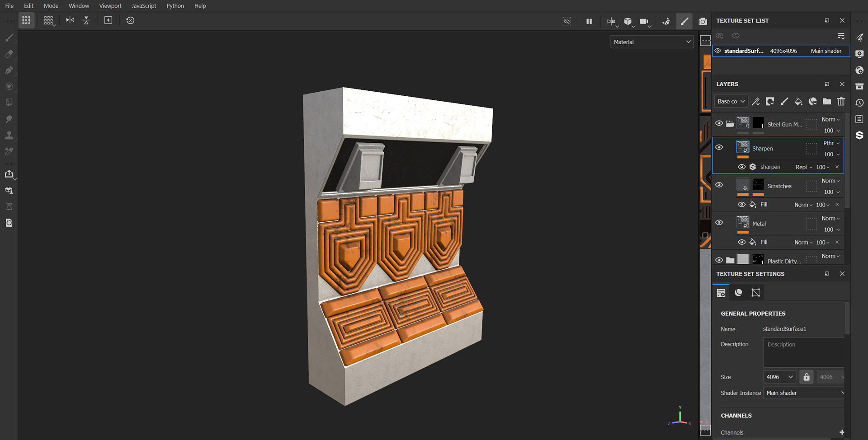Delete the selected layer using the trash icon

[x=841, y=101]
